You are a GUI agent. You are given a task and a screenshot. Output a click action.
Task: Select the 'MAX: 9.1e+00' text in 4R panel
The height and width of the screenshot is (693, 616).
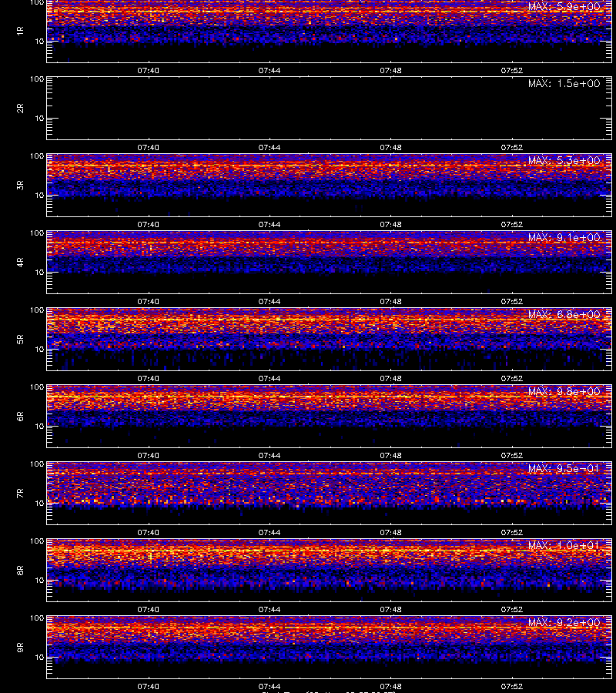[x=564, y=237]
